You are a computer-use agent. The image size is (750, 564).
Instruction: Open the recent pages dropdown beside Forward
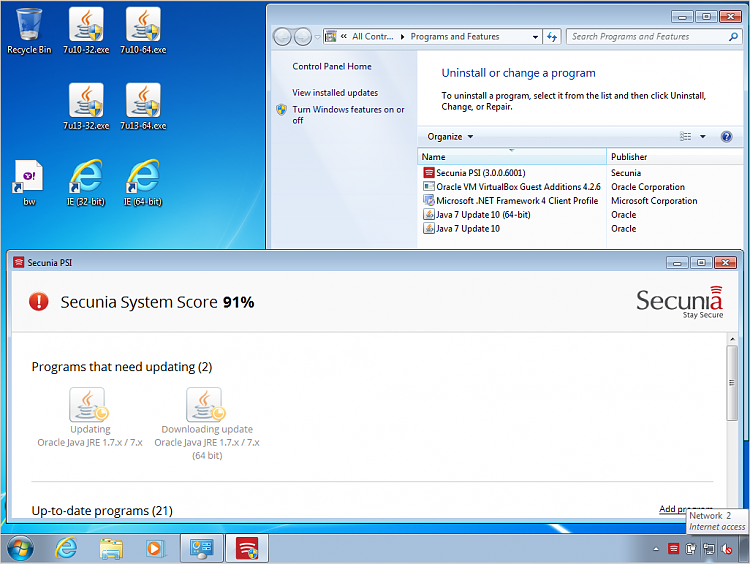click(x=318, y=37)
